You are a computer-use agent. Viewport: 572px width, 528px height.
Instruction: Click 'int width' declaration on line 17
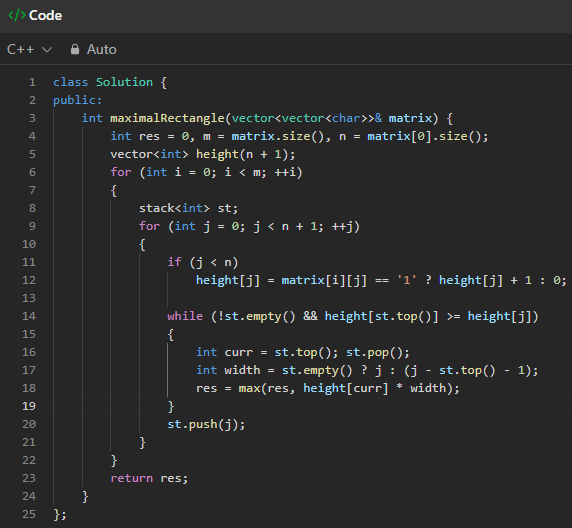[228, 370]
